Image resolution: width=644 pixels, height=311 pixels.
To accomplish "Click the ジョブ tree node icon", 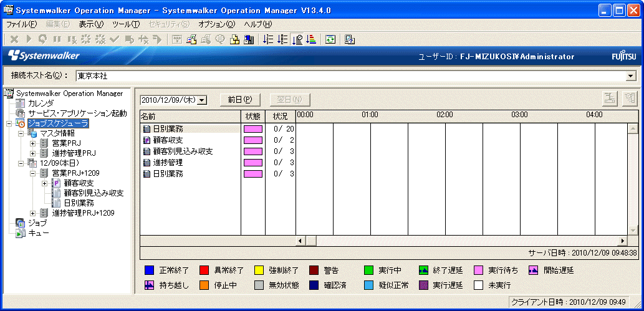I will [21, 223].
